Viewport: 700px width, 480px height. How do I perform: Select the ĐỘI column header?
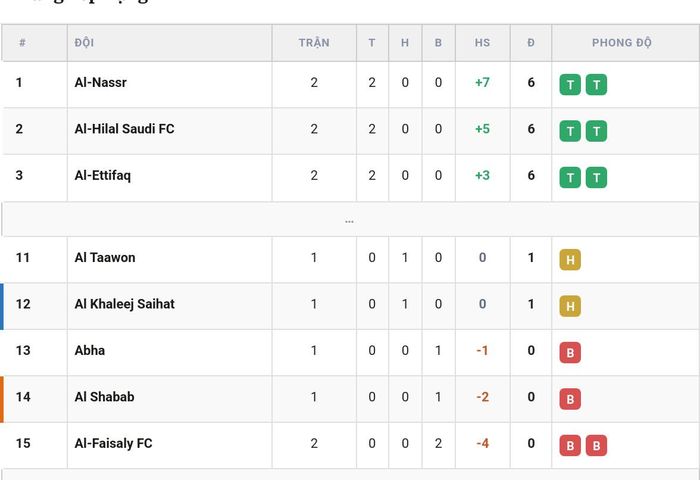point(84,43)
